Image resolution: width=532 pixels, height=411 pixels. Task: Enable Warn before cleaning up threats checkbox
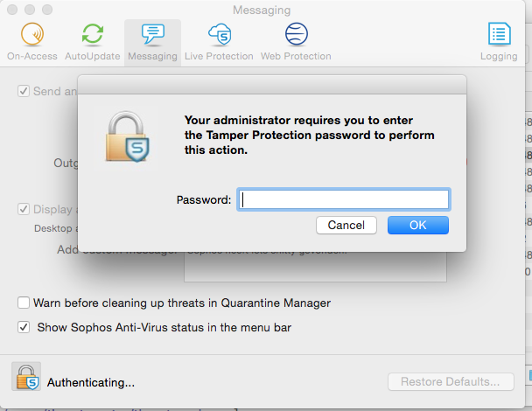click(x=24, y=303)
